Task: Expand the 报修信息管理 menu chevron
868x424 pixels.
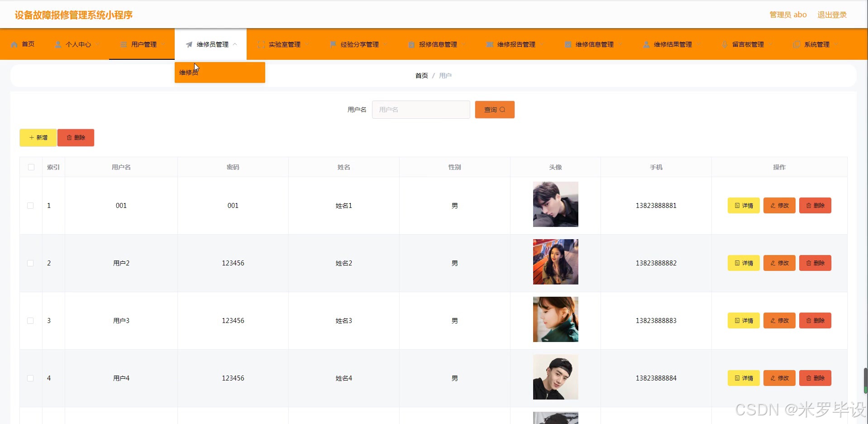Action: click(463, 44)
